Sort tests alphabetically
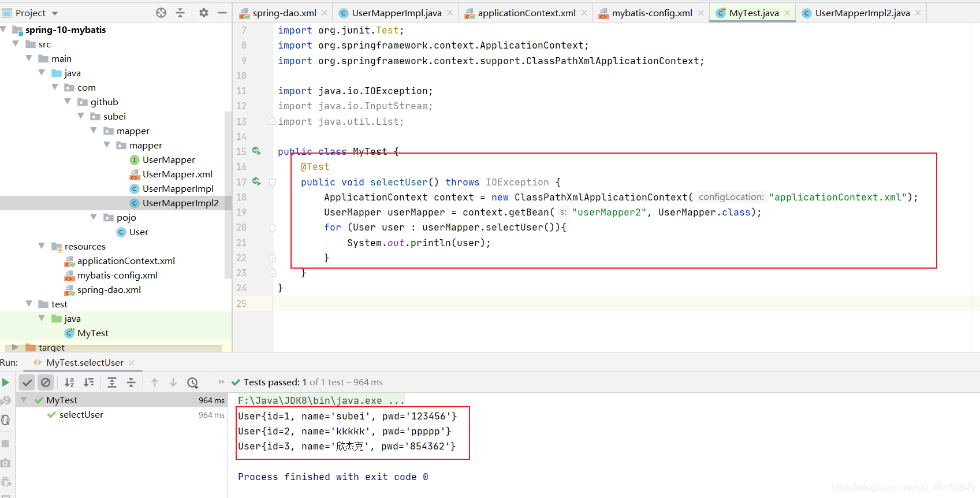The height and width of the screenshot is (498, 980). pos(69,382)
